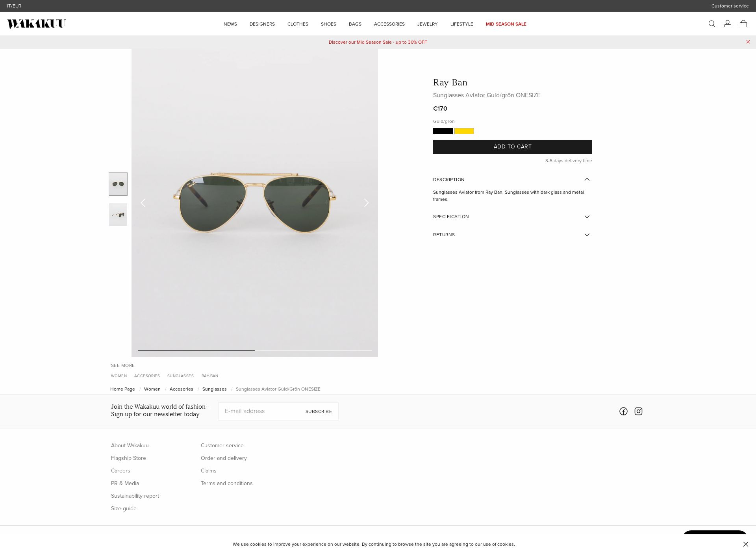Viewport: 756px width, 554px height.
Task: Click the image carousel progress bar
Action: [255, 350]
